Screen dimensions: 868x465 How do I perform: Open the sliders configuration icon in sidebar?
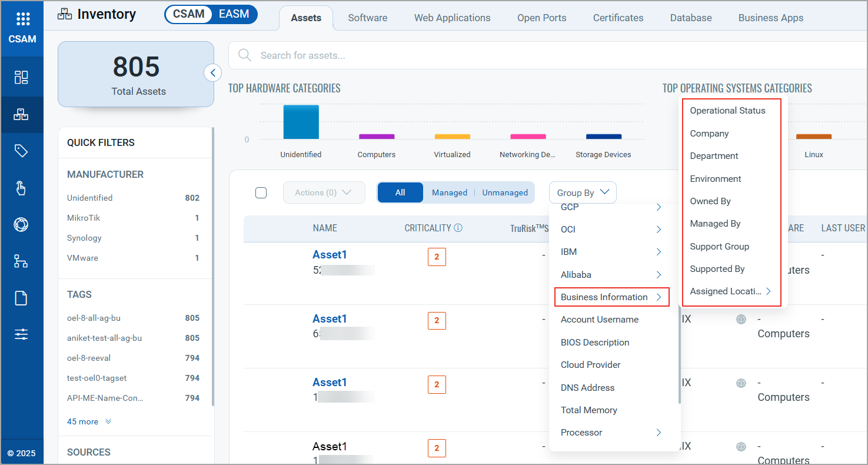21,335
